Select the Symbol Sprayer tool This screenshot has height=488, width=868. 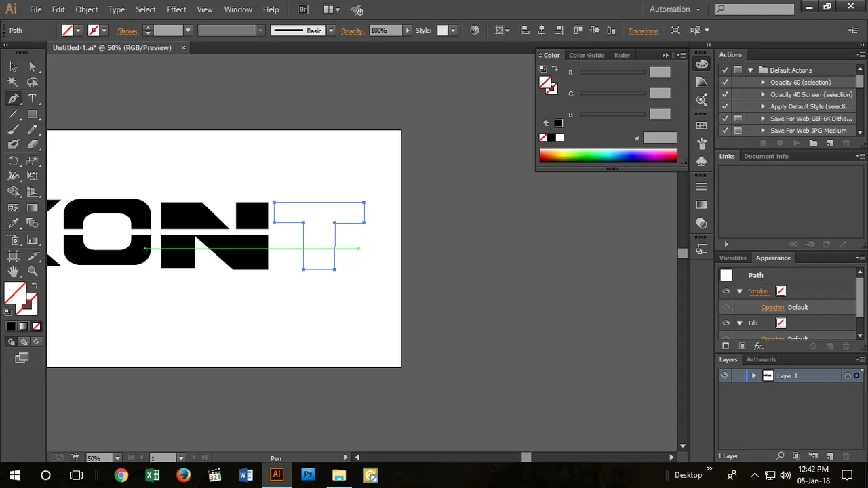tap(13, 240)
